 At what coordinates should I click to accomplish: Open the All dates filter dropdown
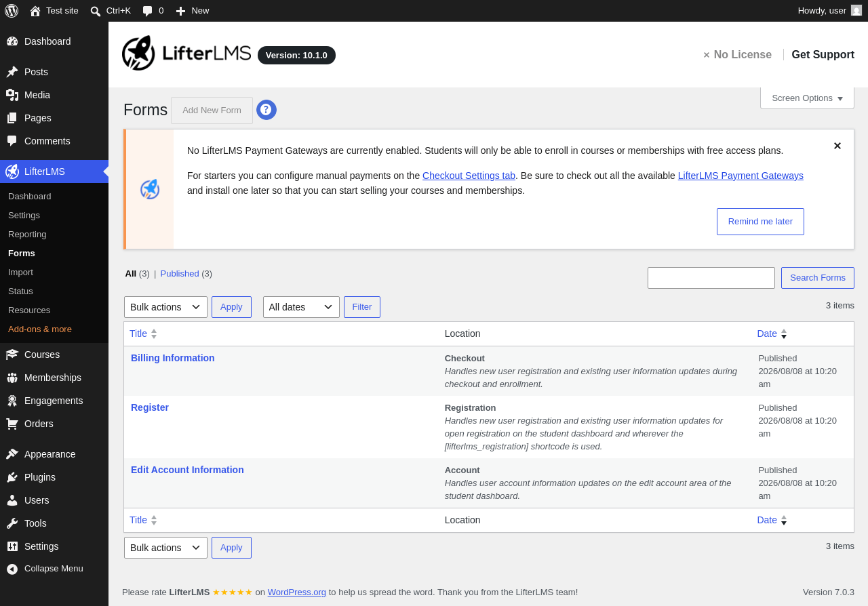click(x=301, y=307)
